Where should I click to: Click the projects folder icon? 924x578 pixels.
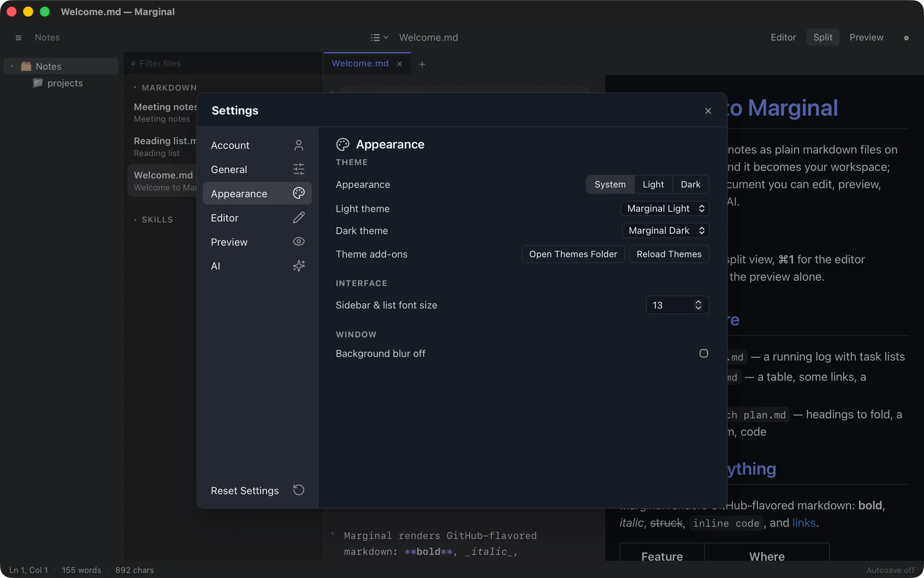[x=38, y=83]
